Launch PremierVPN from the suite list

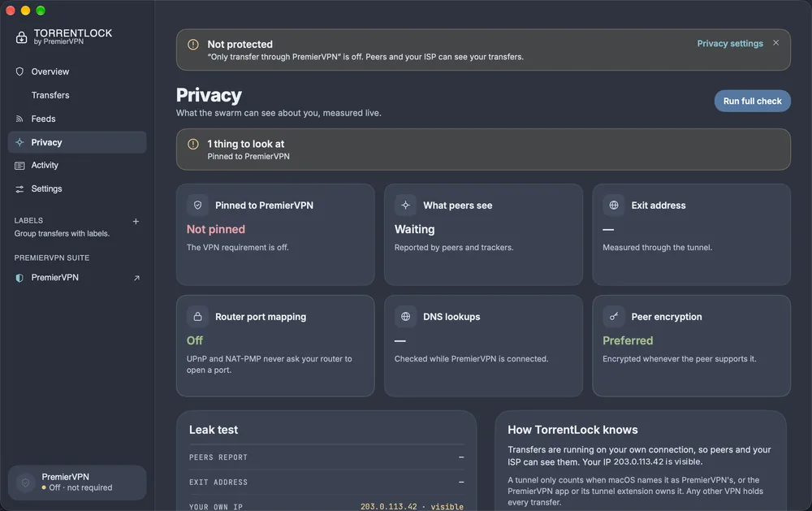click(x=77, y=278)
